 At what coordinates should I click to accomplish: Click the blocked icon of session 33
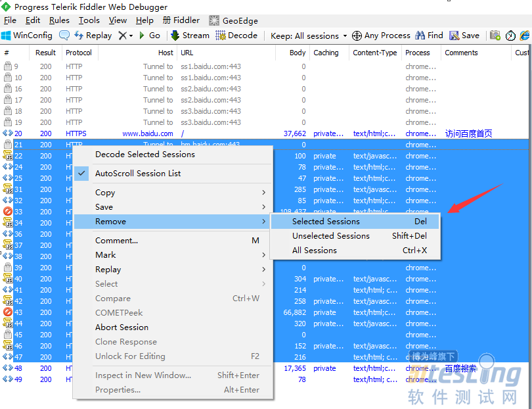click(x=8, y=211)
